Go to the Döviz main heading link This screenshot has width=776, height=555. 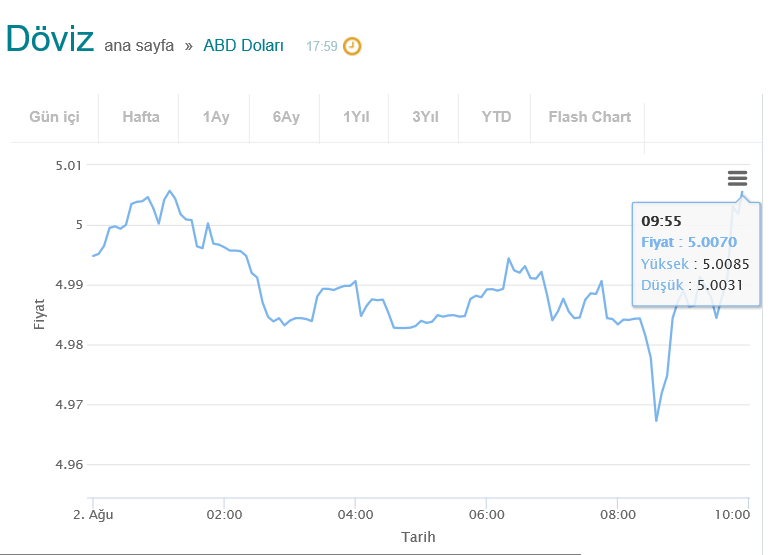tap(49, 39)
